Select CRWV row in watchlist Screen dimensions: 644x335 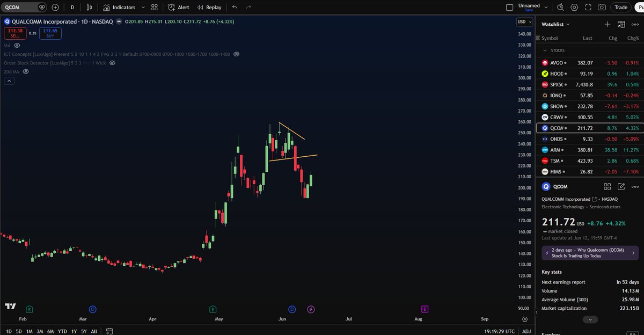click(589, 117)
